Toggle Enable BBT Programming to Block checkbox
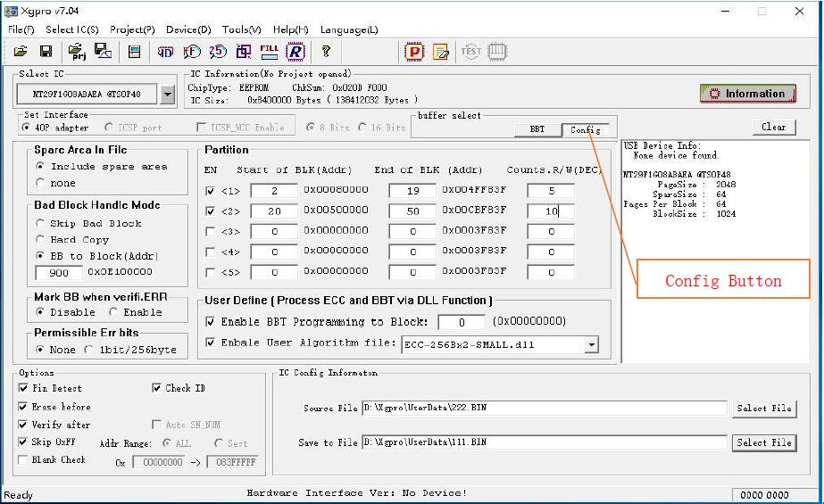 click(x=210, y=322)
